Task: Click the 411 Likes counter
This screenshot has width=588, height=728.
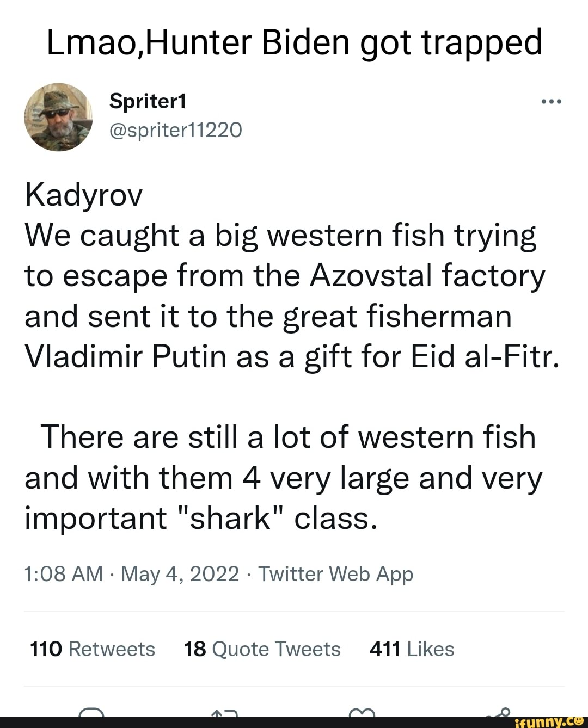Action: pos(412,649)
